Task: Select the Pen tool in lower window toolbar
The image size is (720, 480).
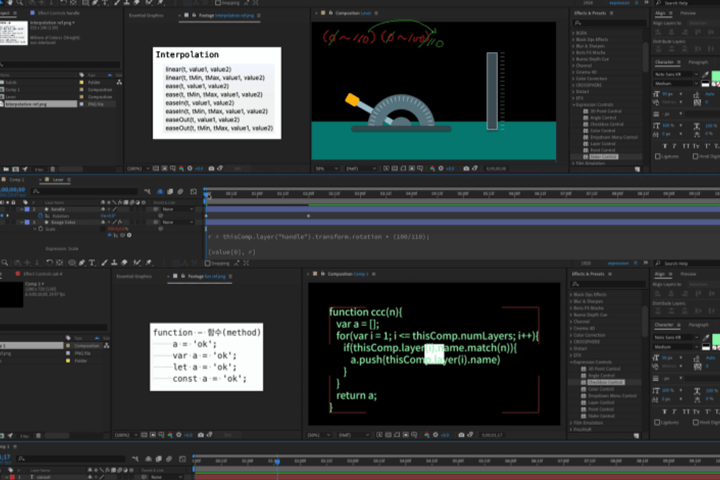Action: pyautogui.click(x=82, y=263)
